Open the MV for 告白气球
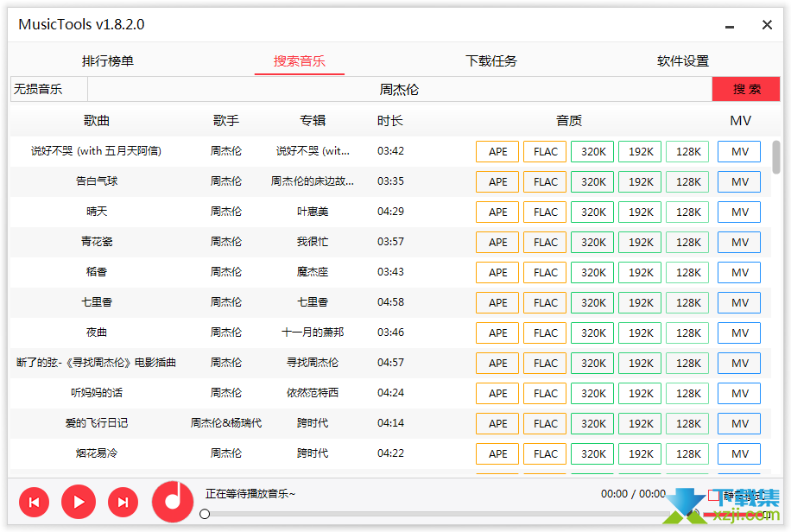The width and height of the screenshot is (791, 532). coord(739,181)
